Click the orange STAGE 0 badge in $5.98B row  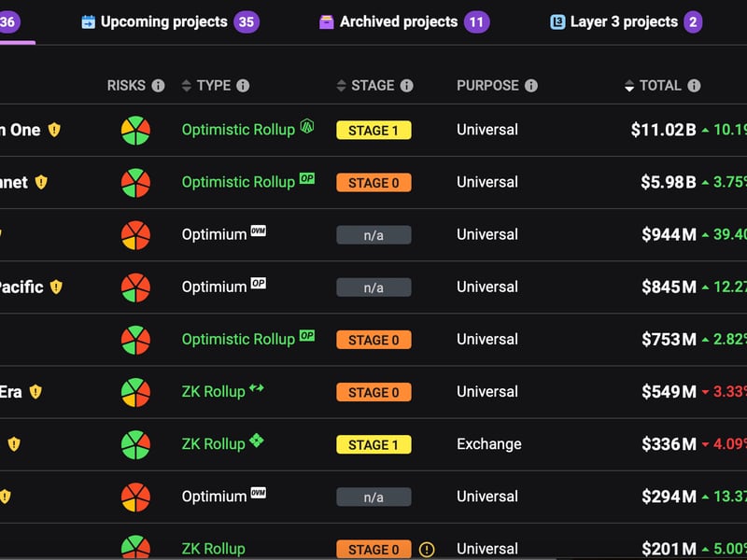click(373, 183)
